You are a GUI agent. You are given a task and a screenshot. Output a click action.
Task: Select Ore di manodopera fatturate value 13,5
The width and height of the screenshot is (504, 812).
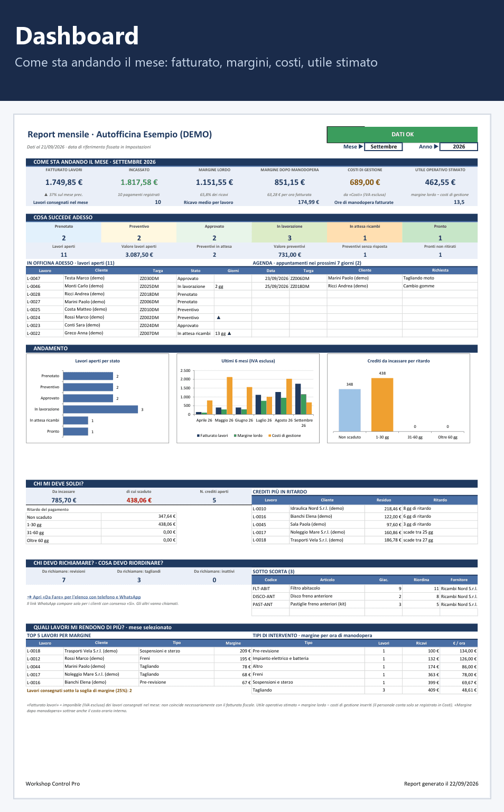point(459,202)
